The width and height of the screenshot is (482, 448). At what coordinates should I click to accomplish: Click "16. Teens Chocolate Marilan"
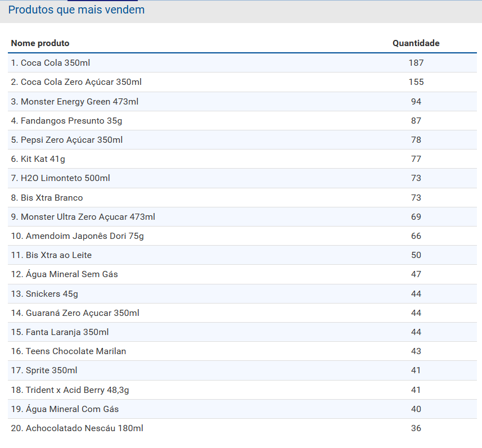click(69, 351)
